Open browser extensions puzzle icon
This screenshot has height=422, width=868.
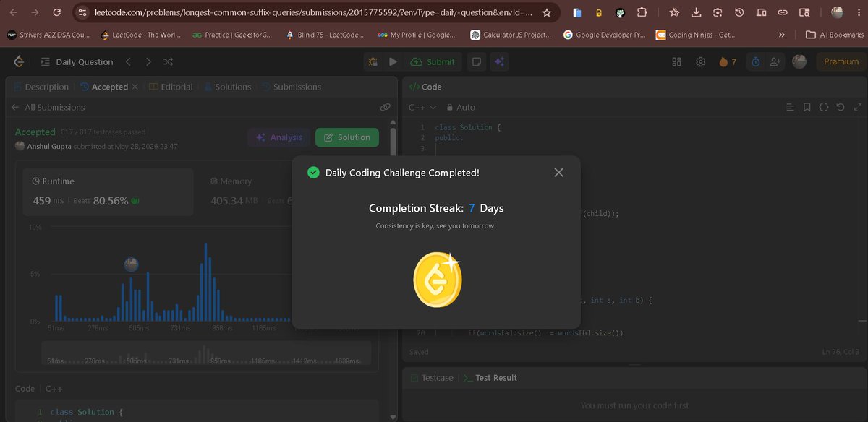click(642, 12)
